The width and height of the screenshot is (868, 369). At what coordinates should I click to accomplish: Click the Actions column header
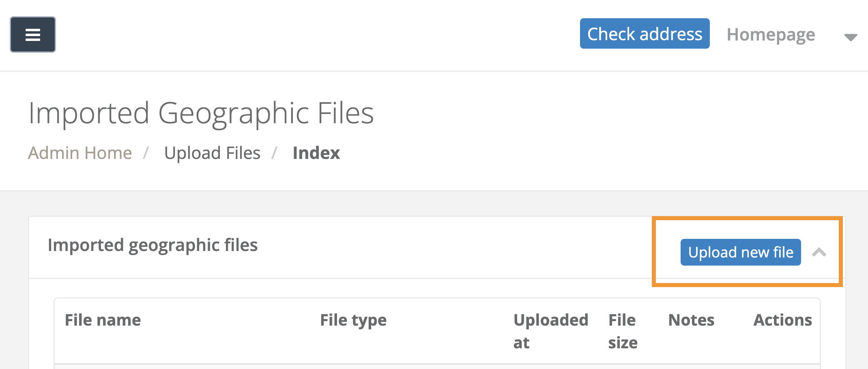782,320
